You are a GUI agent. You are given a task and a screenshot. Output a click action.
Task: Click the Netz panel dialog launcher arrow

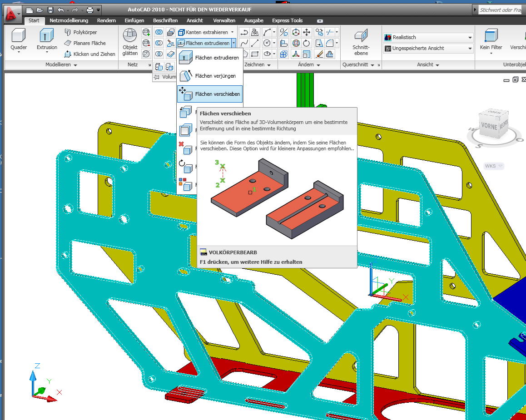pos(149,65)
